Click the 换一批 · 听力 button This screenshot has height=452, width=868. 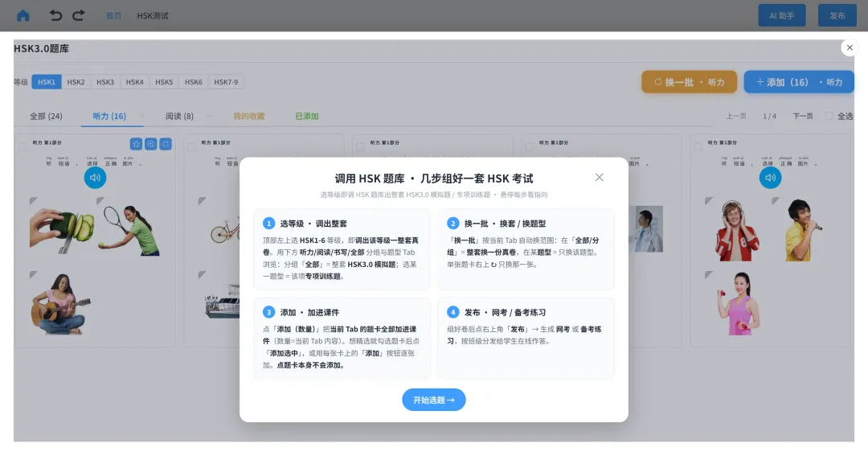coord(690,82)
